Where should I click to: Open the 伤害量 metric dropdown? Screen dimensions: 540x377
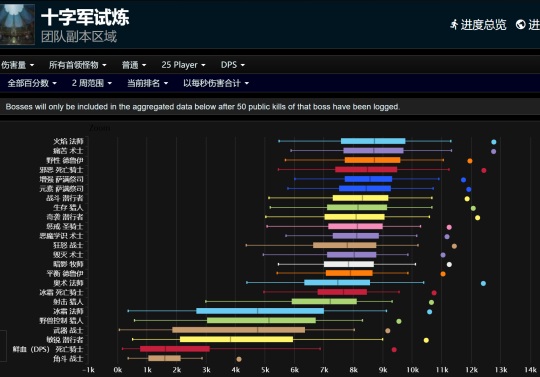(17, 65)
